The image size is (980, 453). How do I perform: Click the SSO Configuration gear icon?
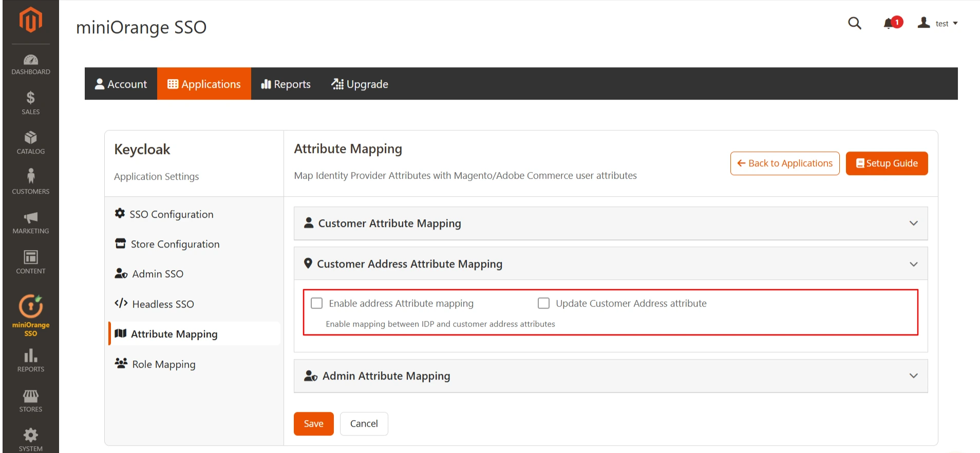[x=120, y=213]
